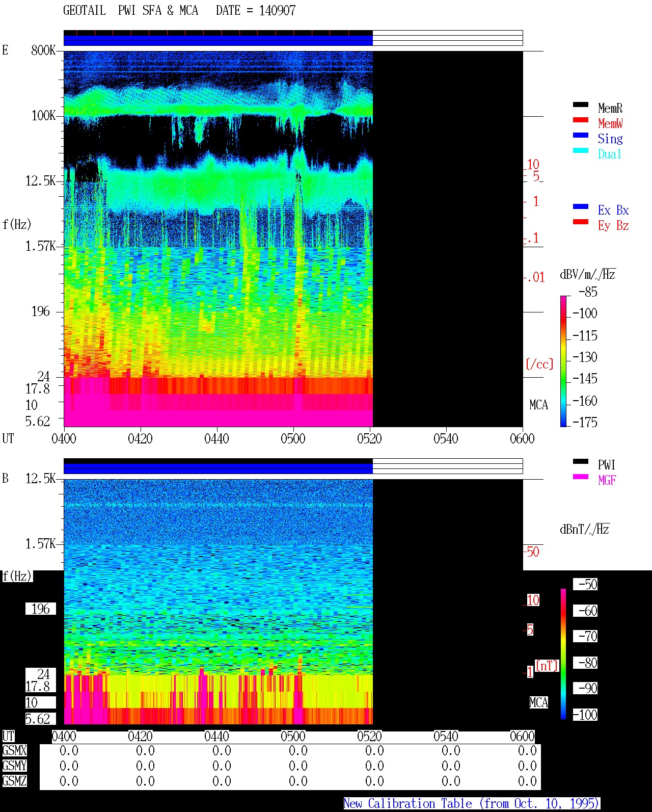Viewport: 652px width, 812px height.
Task: Click the dBV/m electric field color bar
Action: click(563, 361)
